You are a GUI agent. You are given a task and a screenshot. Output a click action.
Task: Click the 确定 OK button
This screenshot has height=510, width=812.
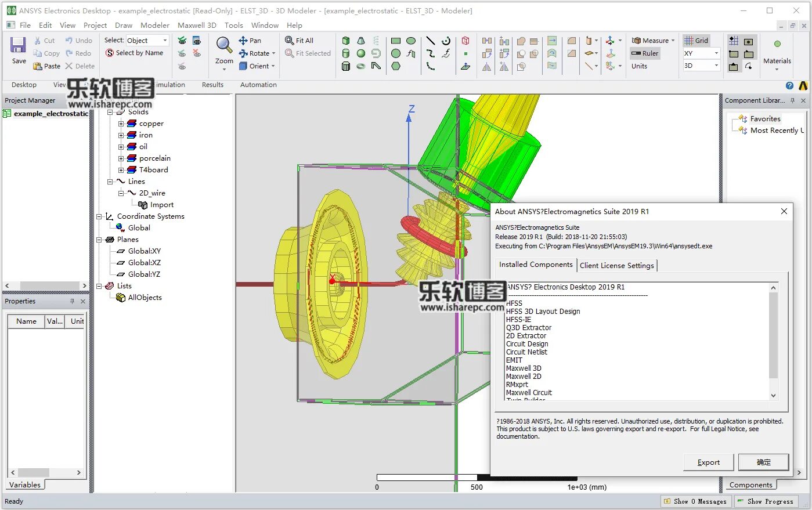tap(764, 462)
